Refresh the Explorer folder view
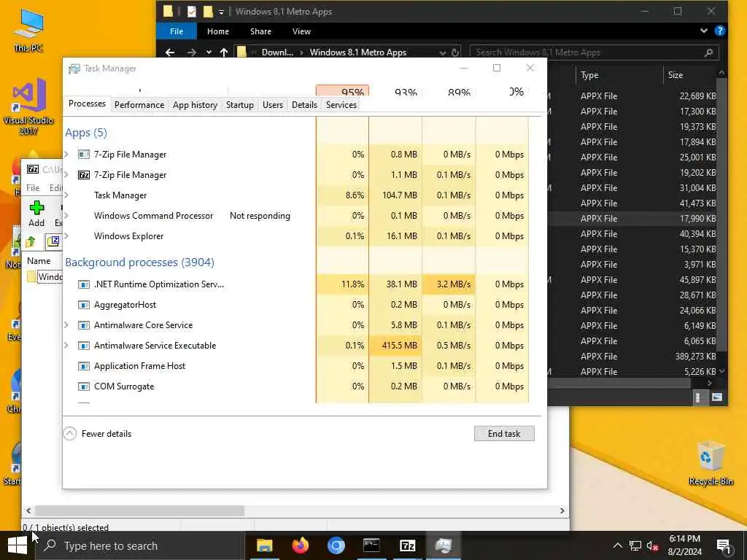 pyautogui.click(x=455, y=52)
